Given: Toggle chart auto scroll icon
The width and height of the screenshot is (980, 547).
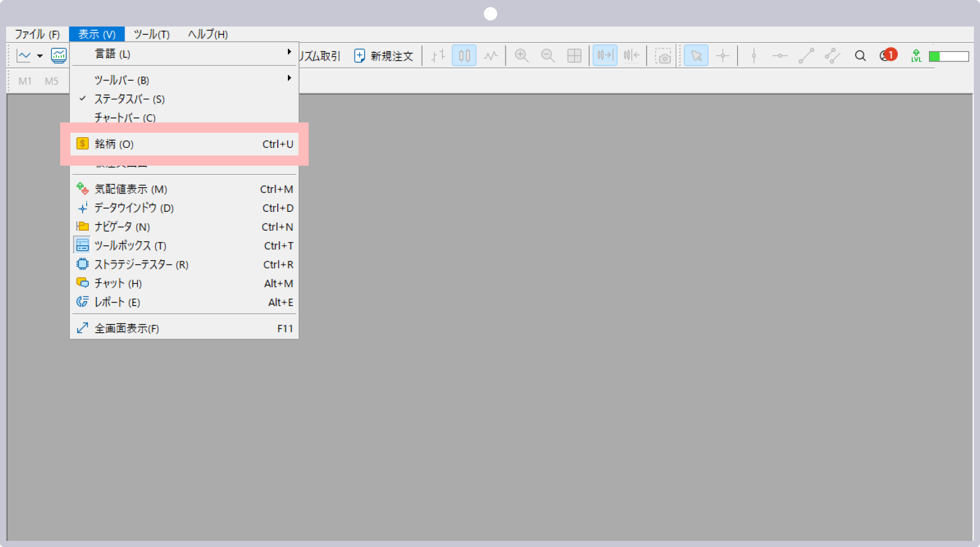Looking at the screenshot, I should [x=605, y=56].
